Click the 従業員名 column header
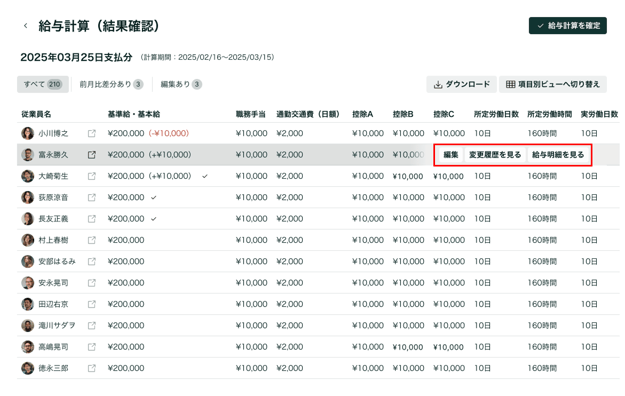625x396 pixels. coord(36,114)
